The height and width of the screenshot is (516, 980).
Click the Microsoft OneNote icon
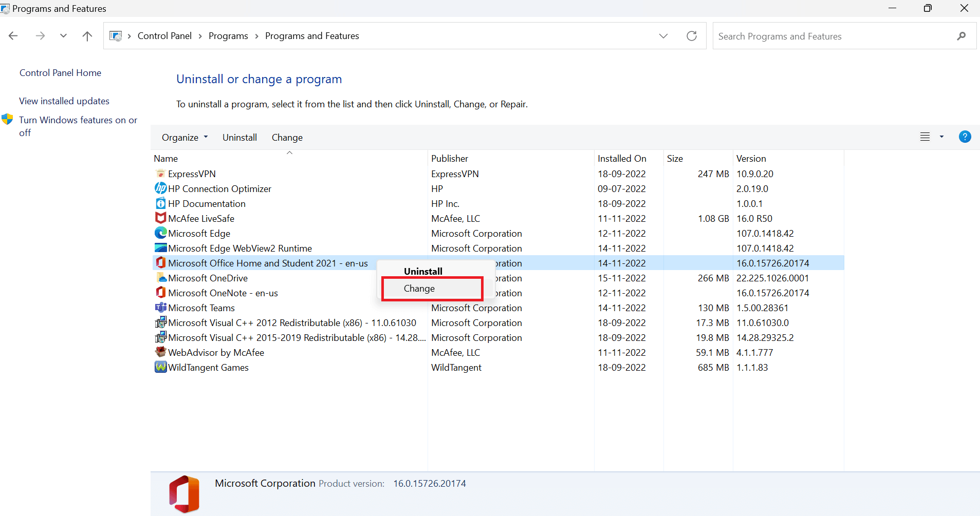pyautogui.click(x=160, y=293)
